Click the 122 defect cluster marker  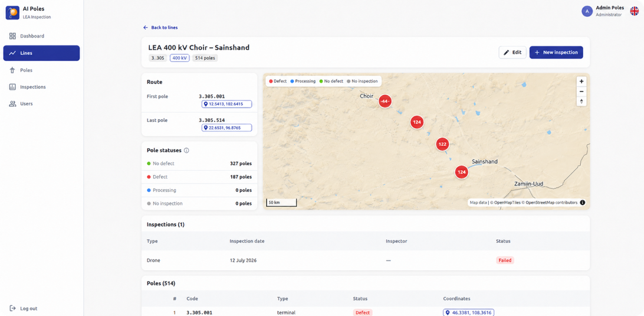[442, 144]
